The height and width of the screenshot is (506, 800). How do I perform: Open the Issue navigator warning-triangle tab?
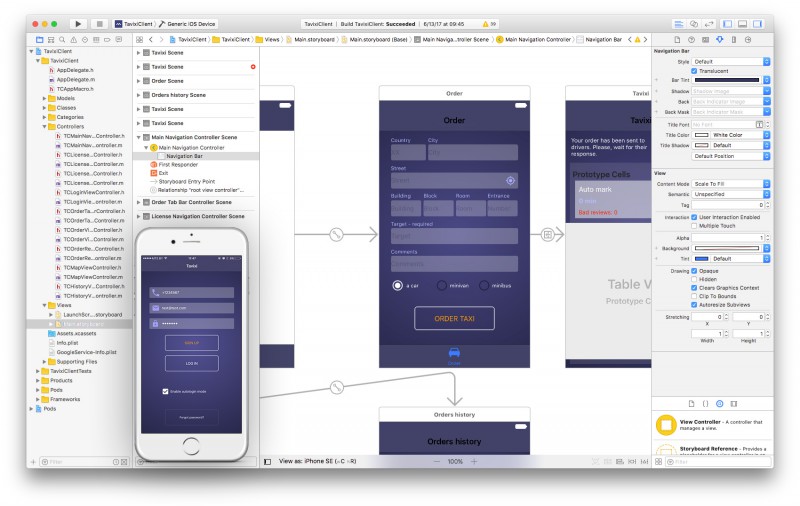click(73, 39)
